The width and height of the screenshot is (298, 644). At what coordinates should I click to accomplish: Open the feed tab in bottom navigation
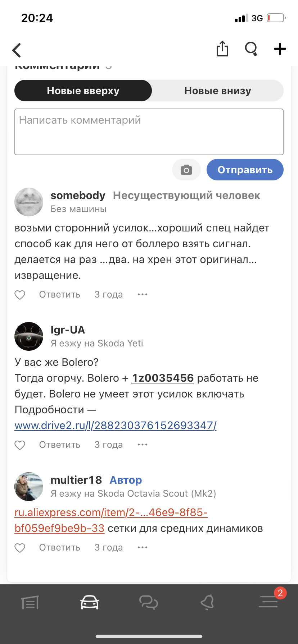29,603
